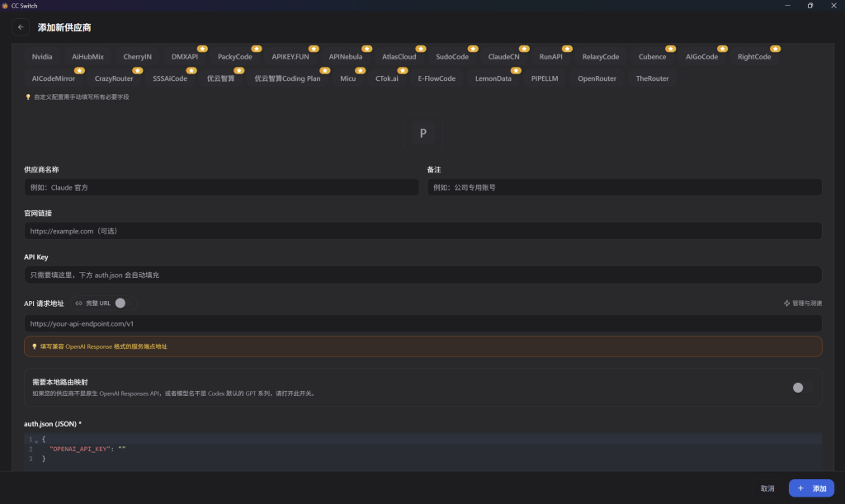Image resolution: width=845 pixels, height=504 pixels.
Task: Choose the SSSAiCode preset
Action: (170, 78)
